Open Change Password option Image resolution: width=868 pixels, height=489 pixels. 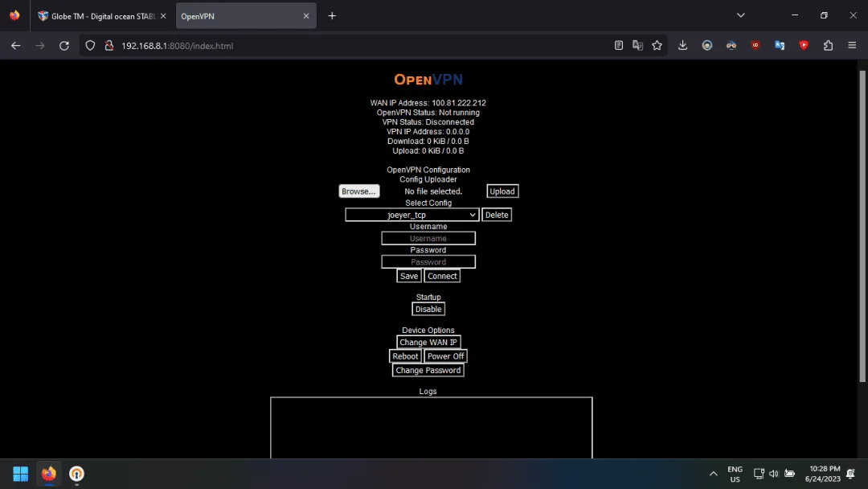point(428,370)
